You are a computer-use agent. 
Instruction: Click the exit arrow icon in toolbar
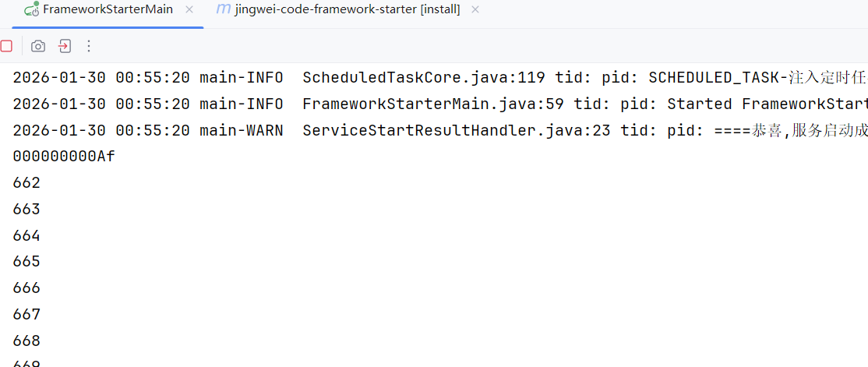[x=65, y=46]
